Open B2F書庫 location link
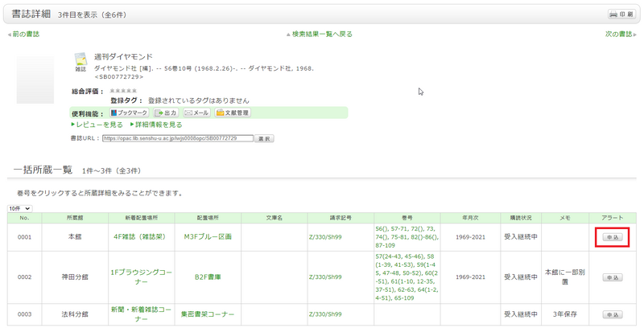 coord(208,277)
